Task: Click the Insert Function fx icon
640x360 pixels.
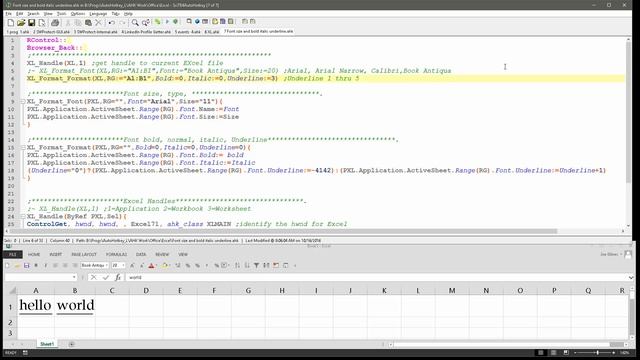Action: pos(118,278)
